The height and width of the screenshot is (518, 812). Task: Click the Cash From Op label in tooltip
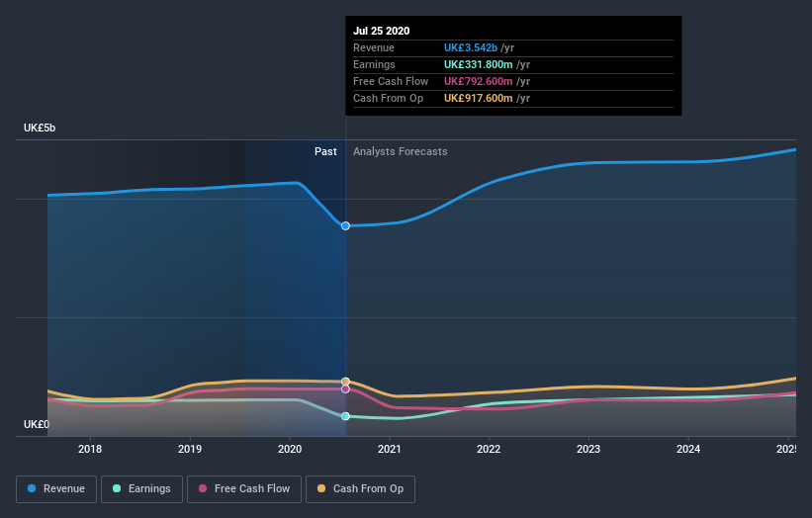tap(388, 98)
